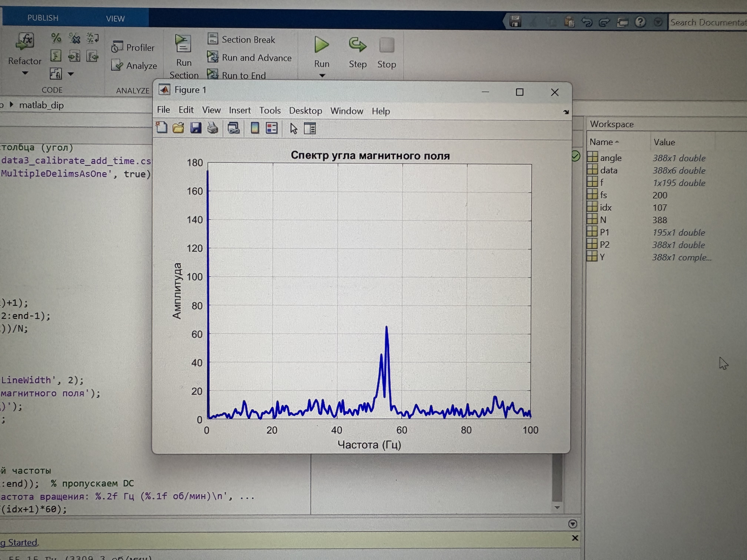This screenshot has height=560, width=747.
Task: Click the New Figure icon in figure toolbar
Action: click(161, 128)
